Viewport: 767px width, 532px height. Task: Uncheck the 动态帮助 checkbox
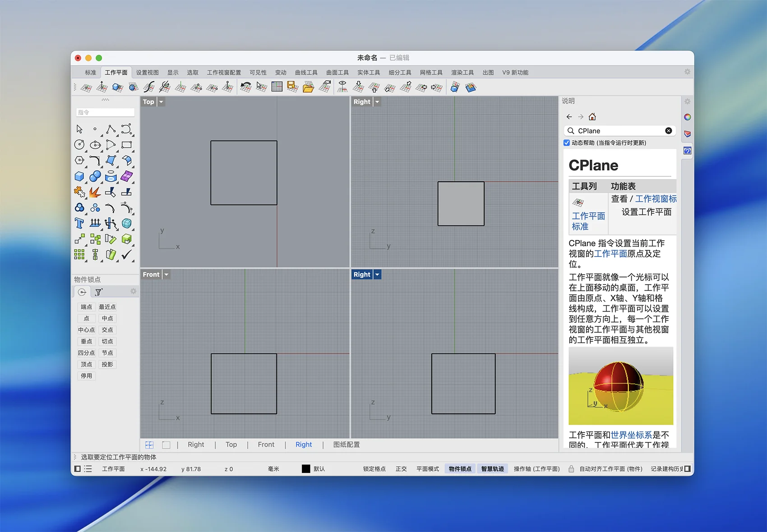[567, 143]
